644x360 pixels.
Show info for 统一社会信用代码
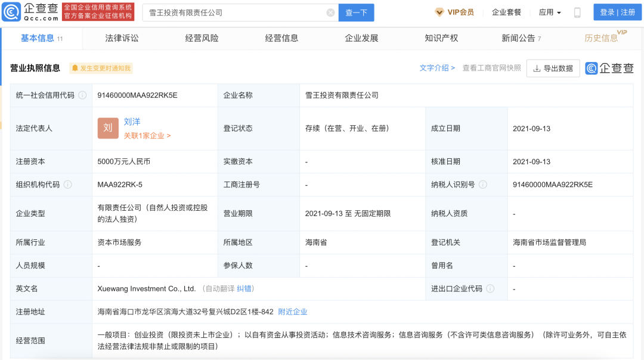82,96
